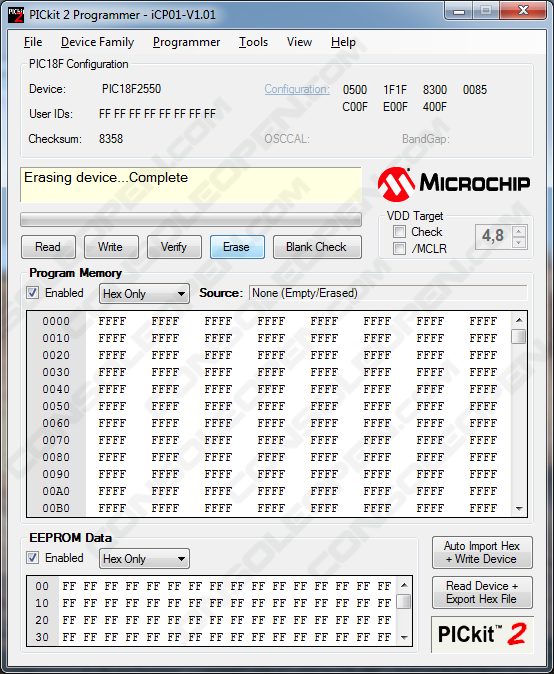Image resolution: width=554 pixels, height=674 pixels.
Task: Click the PICkit 2 logo image
Action: (482, 634)
